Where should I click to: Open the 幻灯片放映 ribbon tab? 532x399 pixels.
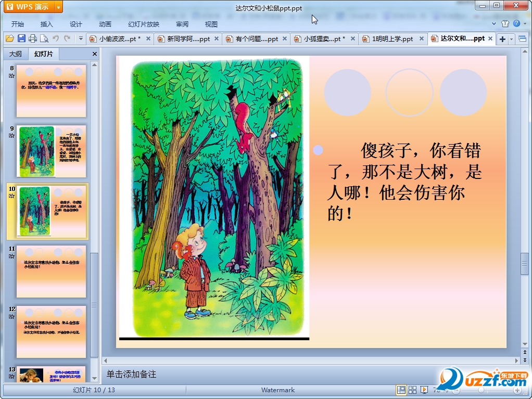click(144, 24)
